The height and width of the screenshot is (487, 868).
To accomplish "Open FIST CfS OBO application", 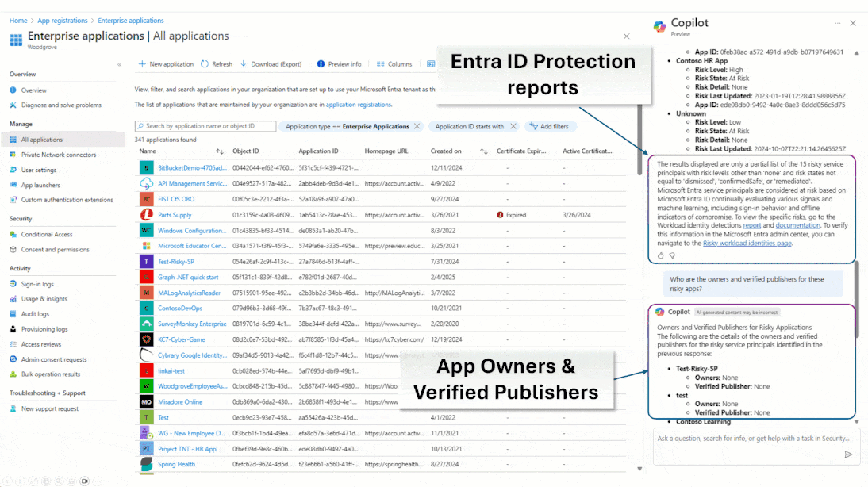I will click(x=176, y=199).
